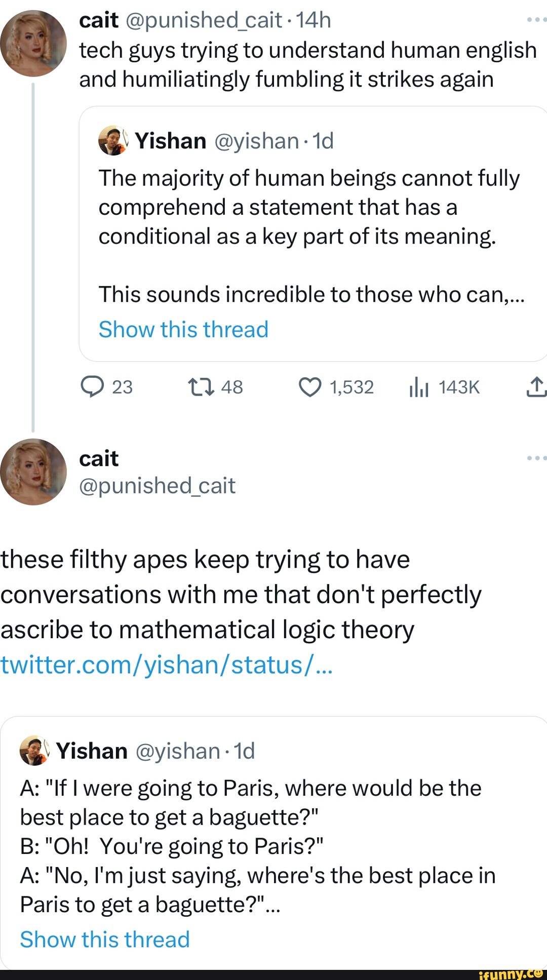Click the reply comment bubble icon
Screen dimensions: 547x980
[x=91, y=387]
